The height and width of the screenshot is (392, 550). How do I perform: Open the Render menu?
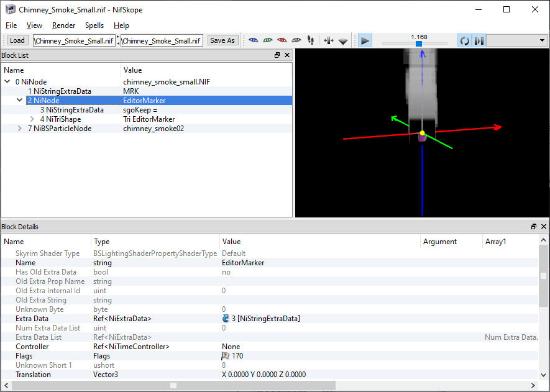(x=64, y=25)
